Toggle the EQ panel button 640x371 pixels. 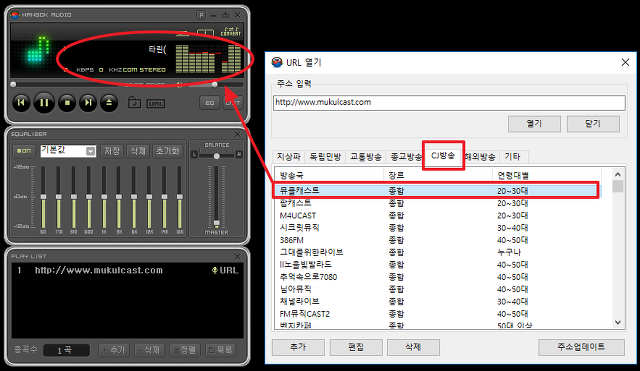tap(210, 103)
